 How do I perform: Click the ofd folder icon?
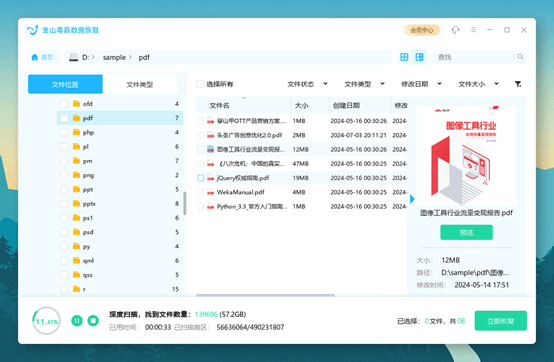(x=76, y=103)
